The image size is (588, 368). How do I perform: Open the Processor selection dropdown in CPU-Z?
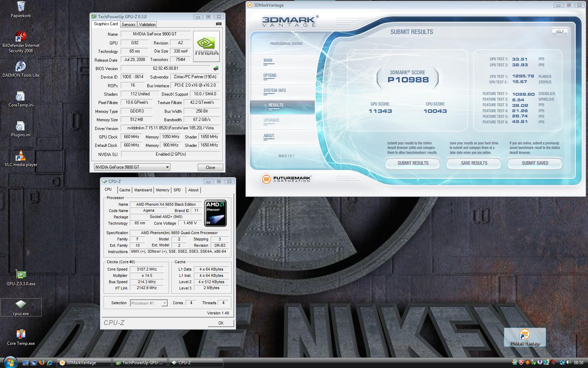coord(149,303)
